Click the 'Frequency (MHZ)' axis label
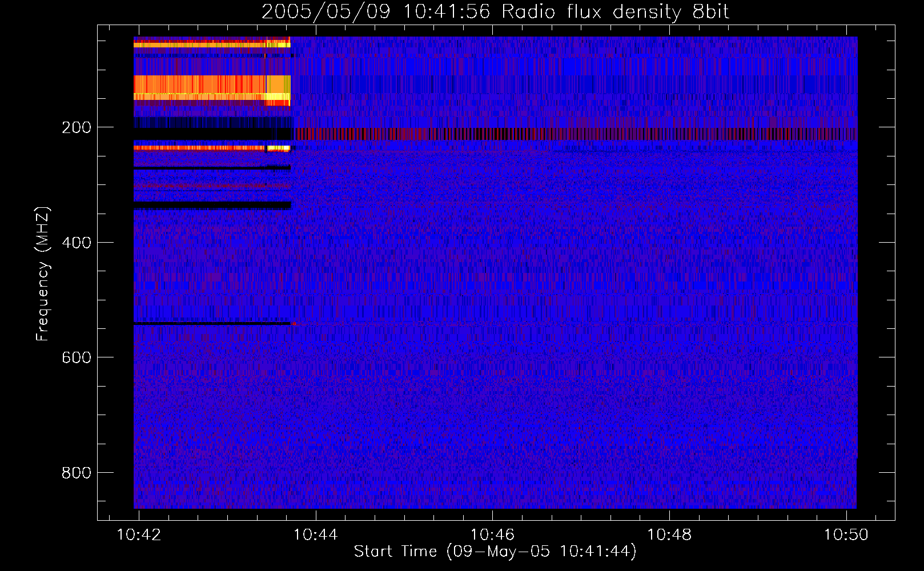The image size is (924, 571). click(43, 274)
